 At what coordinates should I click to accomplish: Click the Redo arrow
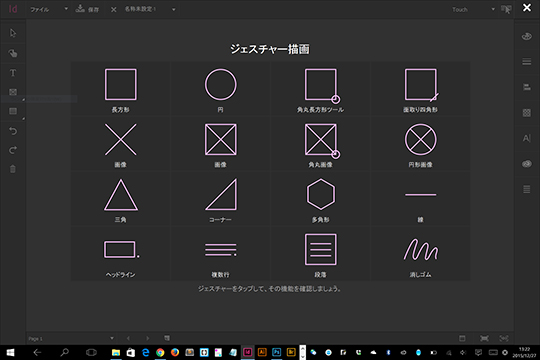pos(13,150)
